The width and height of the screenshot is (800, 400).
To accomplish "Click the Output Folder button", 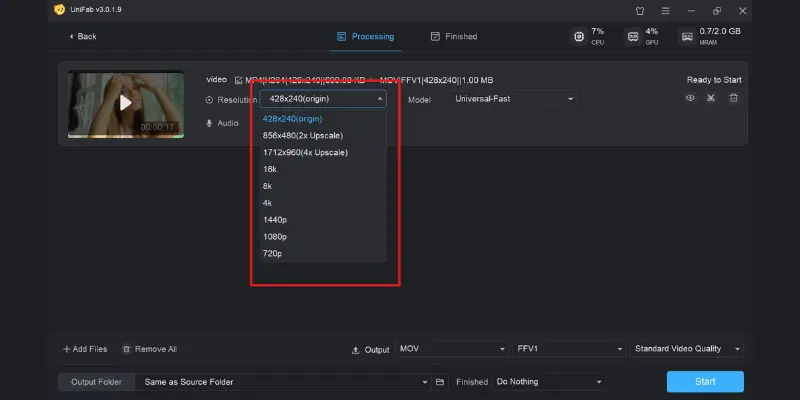I will click(96, 382).
